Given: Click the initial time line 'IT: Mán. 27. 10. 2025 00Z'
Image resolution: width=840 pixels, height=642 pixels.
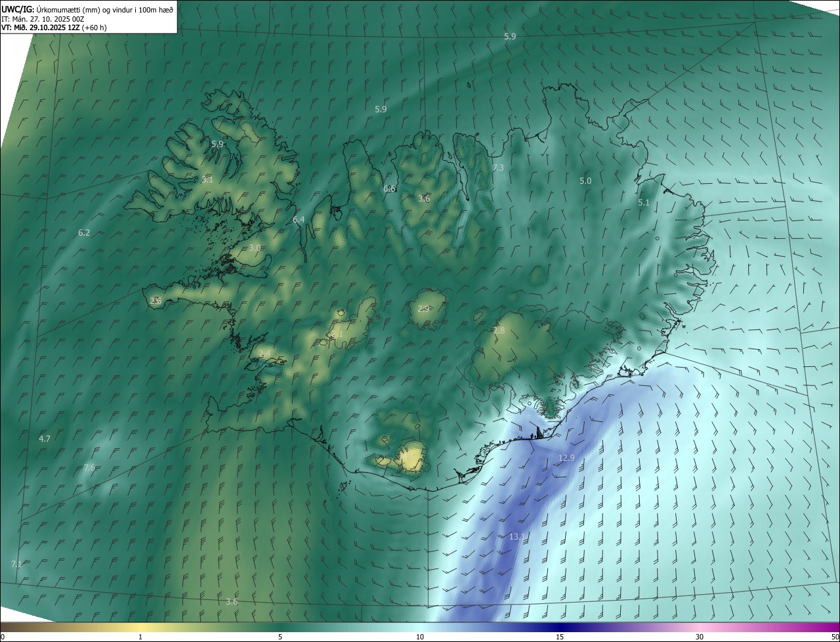Looking at the screenshot, I should click(43, 19).
